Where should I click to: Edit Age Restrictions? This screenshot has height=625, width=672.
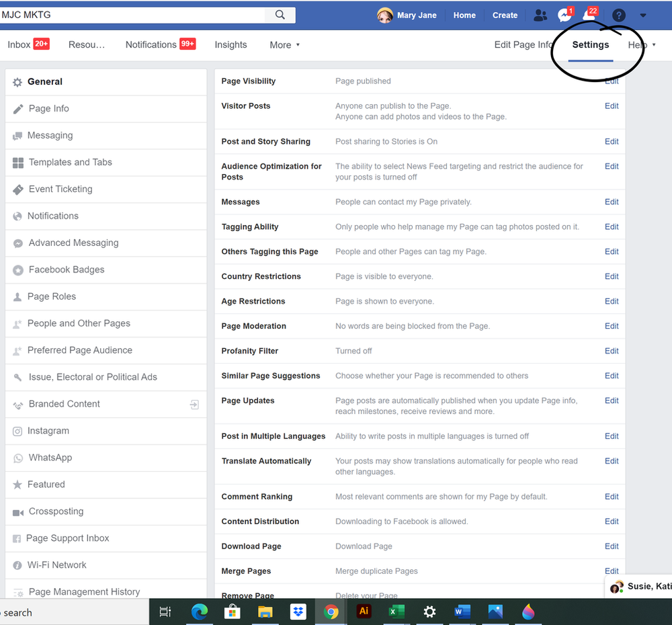[611, 301]
